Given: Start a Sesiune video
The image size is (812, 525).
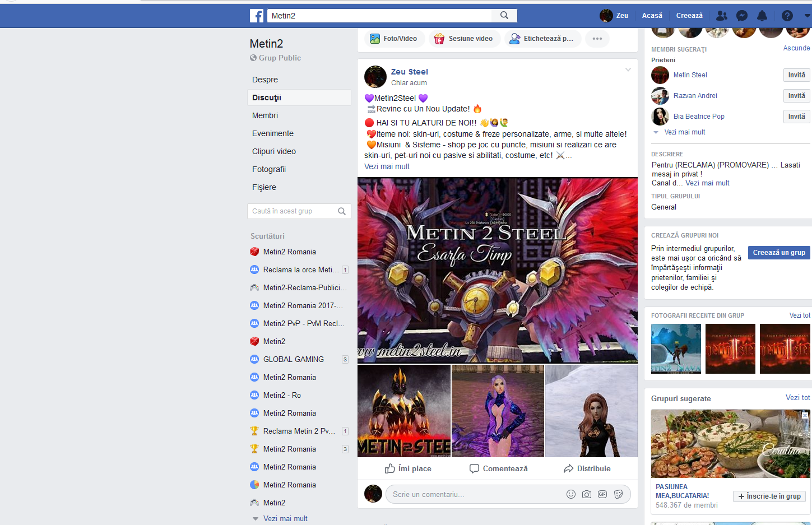Looking at the screenshot, I should [464, 39].
